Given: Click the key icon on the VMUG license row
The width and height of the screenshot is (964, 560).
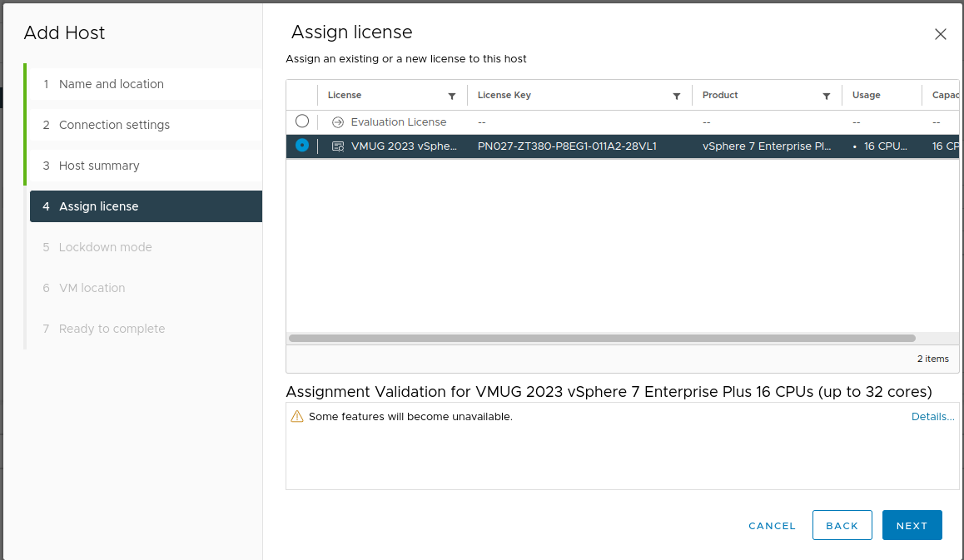Looking at the screenshot, I should pyautogui.click(x=337, y=146).
